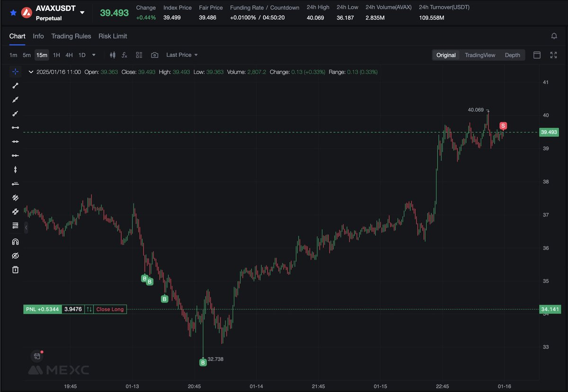The height and width of the screenshot is (392, 568).
Task: Select the topmost diagonal trend line tool
Action: click(15, 86)
